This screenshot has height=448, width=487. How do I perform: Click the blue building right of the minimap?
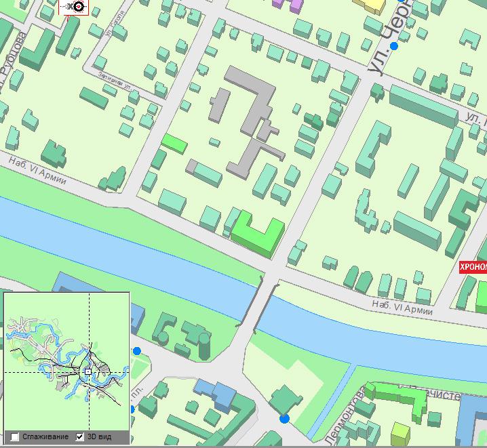point(214,393)
